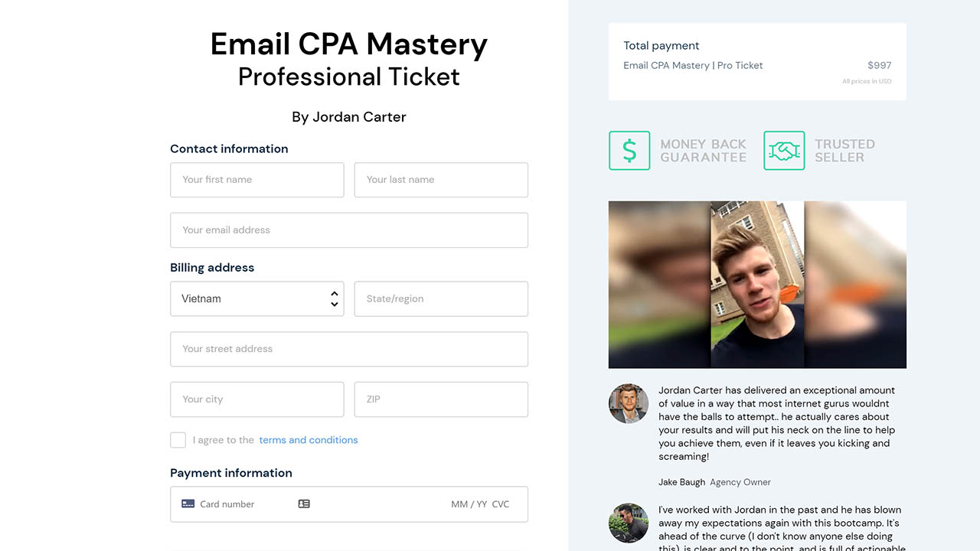Select the dollar Money Back Guarantee icon
980x551 pixels.
629,150
